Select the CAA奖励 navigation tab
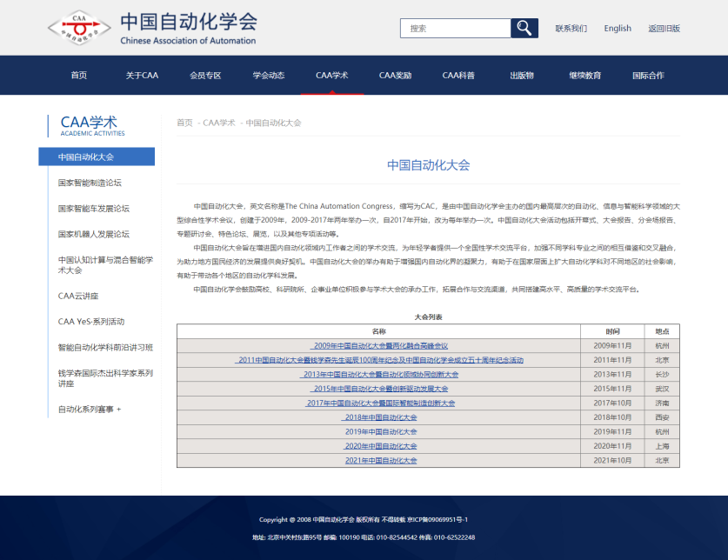 [x=395, y=76]
